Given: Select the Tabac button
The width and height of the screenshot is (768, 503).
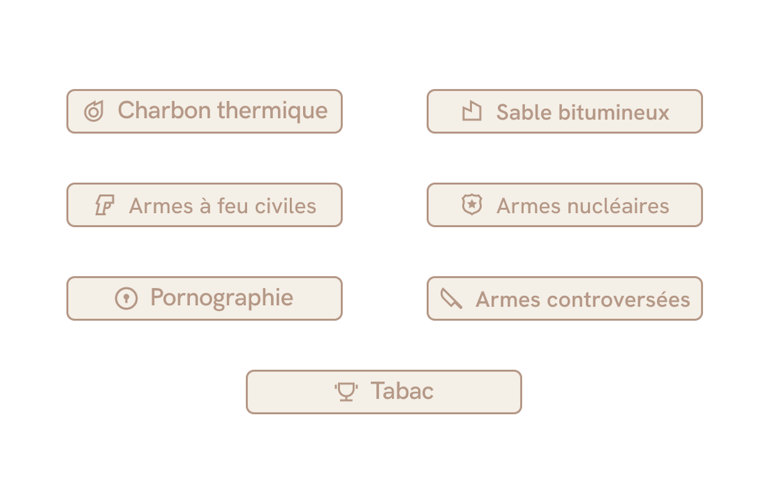Looking at the screenshot, I should coord(384,392).
